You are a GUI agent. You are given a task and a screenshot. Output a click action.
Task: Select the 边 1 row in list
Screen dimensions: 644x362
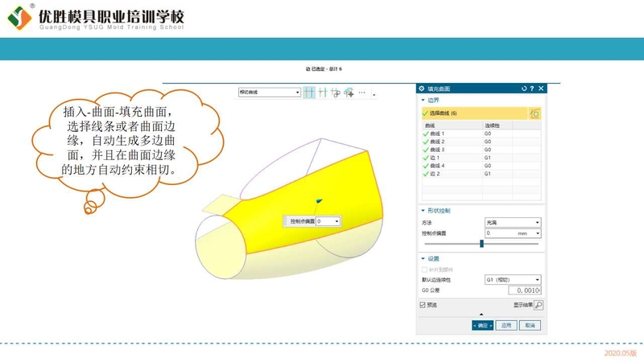pos(481,158)
